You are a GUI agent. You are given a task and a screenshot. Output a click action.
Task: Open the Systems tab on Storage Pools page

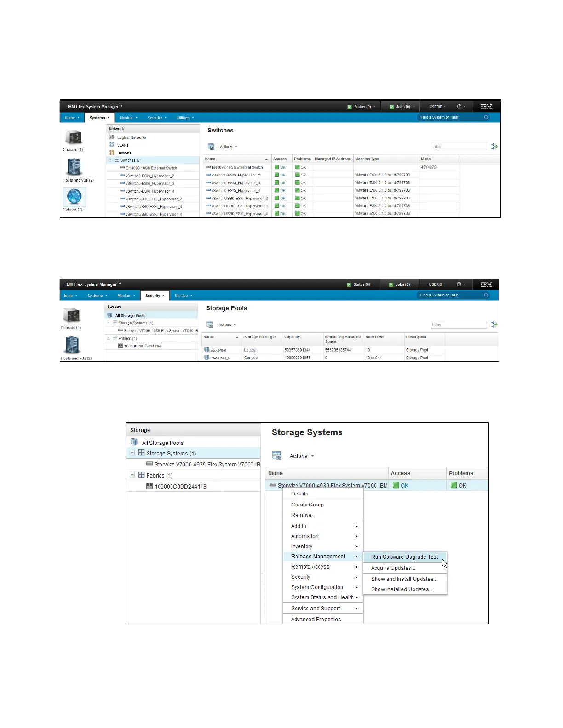97,296
